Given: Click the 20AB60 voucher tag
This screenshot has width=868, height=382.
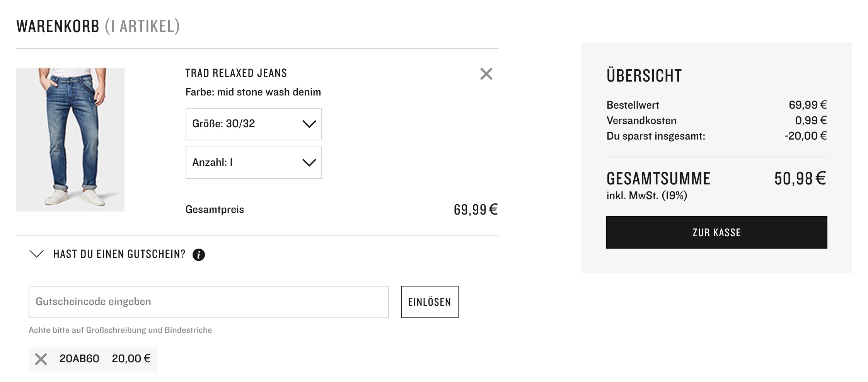Looking at the screenshot, I should coord(79,359).
